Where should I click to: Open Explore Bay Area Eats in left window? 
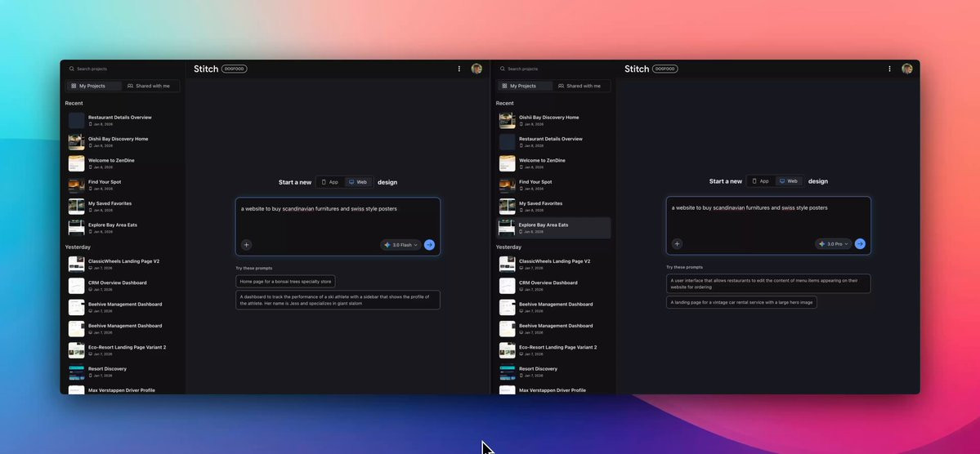tap(123, 228)
